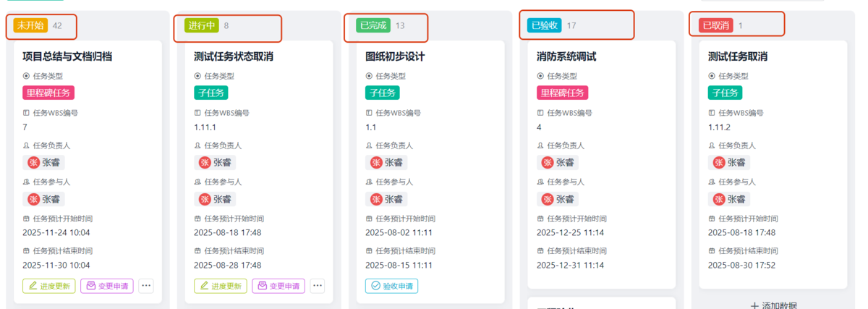
Task: Click WBS number 1.1 on 图纸初步设计 card
Action: [x=371, y=127]
